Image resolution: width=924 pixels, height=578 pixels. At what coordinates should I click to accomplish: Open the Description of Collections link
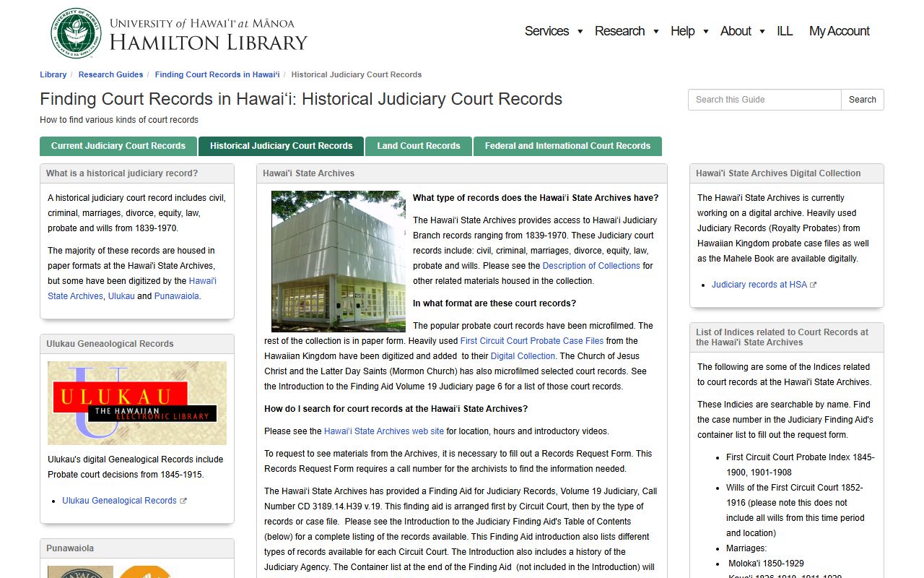pyautogui.click(x=591, y=266)
